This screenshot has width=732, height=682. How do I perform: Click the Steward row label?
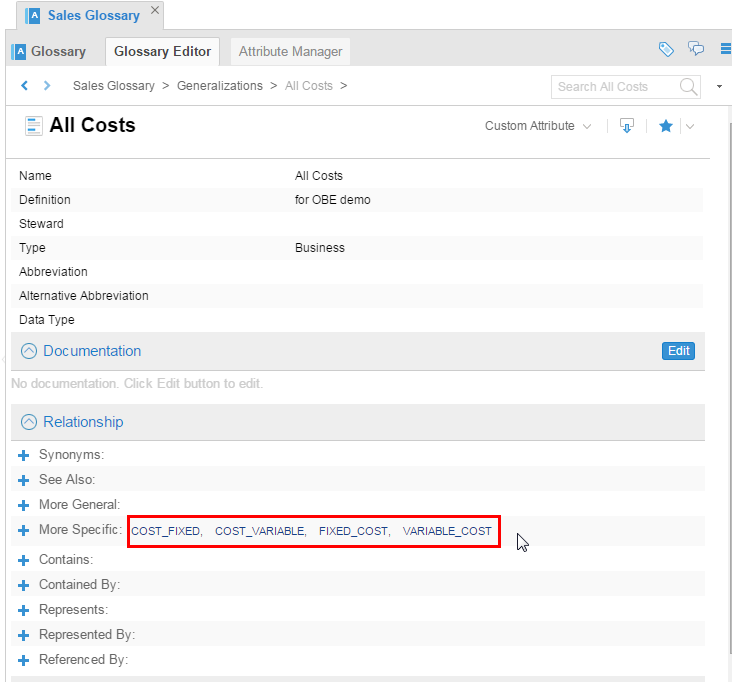pyautogui.click(x=41, y=224)
